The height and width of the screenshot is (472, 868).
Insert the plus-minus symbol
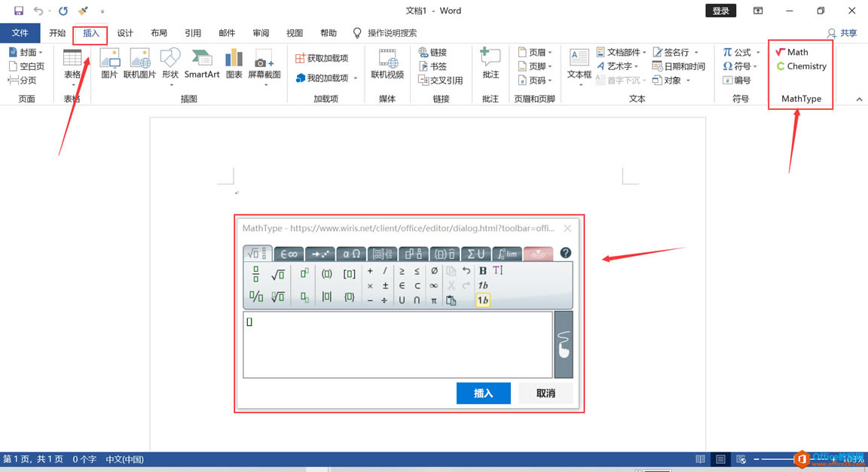click(385, 285)
